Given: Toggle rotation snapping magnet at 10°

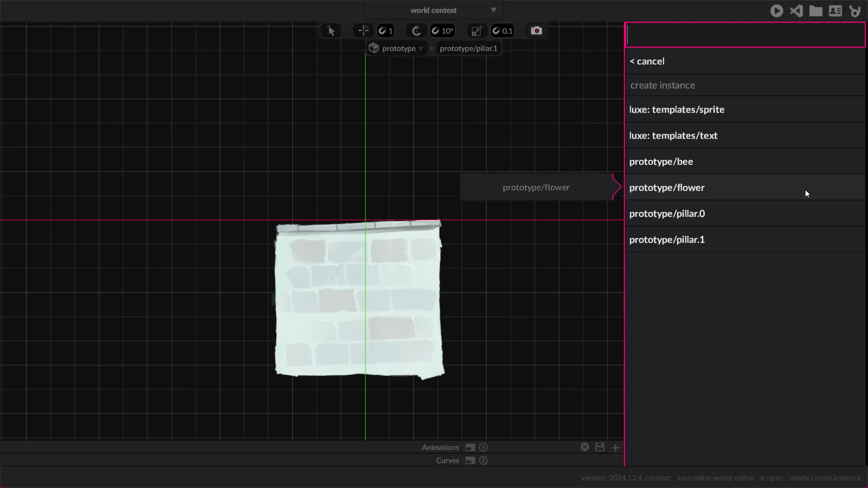Looking at the screenshot, I should (442, 31).
